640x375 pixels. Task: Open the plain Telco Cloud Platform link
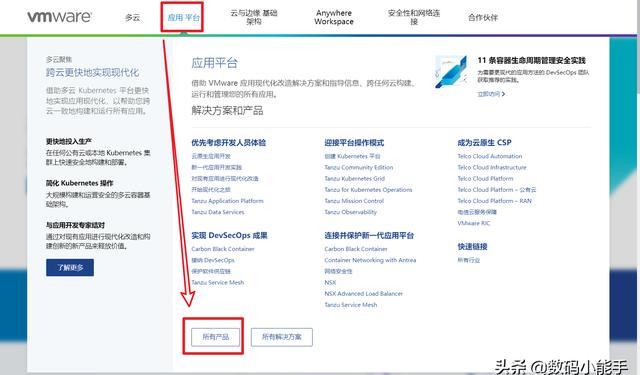click(x=485, y=179)
